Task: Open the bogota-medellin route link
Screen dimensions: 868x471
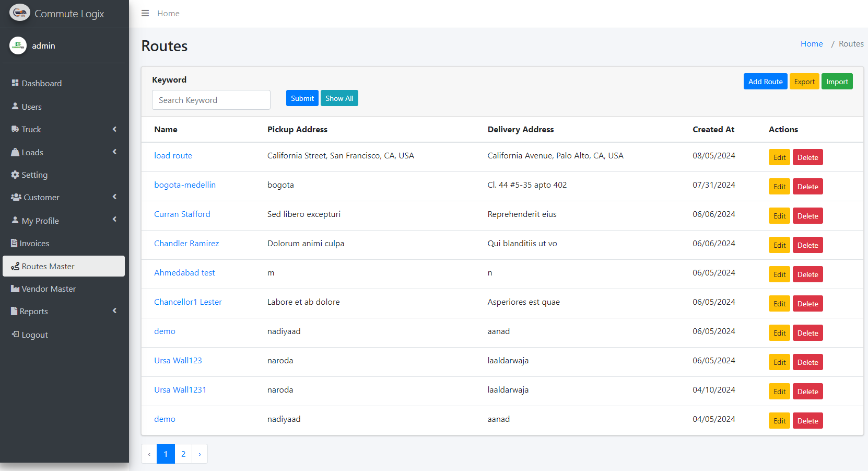Action: (x=185, y=185)
